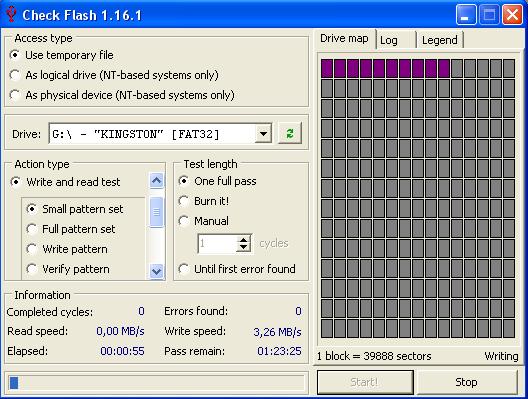Click the progress bar at bottom

click(x=157, y=383)
